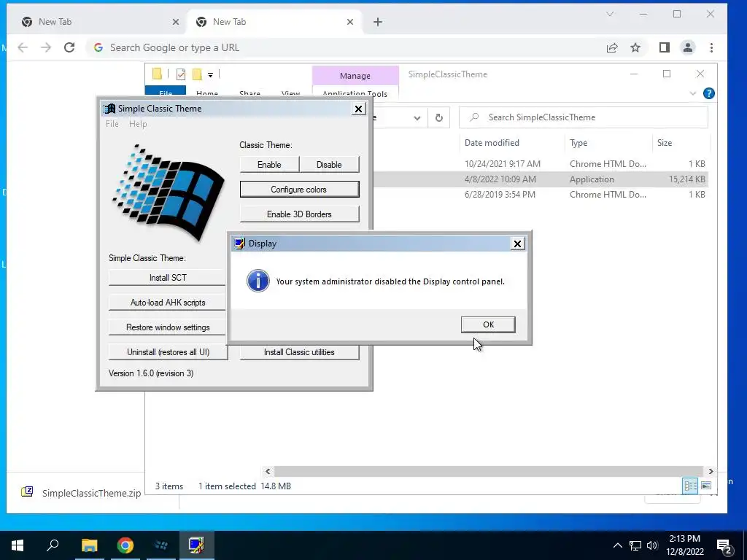Screen dimensions: 747x560
Task: Open the Windows Start menu
Action: 18,545
